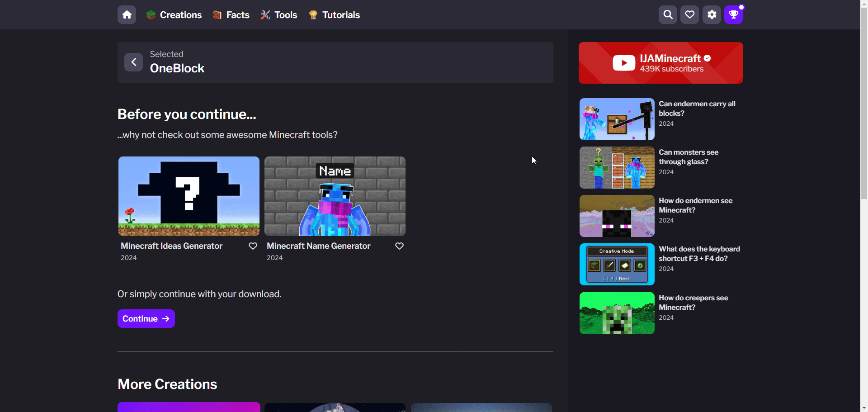Open the Tutorials menu

(x=335, y=15)
